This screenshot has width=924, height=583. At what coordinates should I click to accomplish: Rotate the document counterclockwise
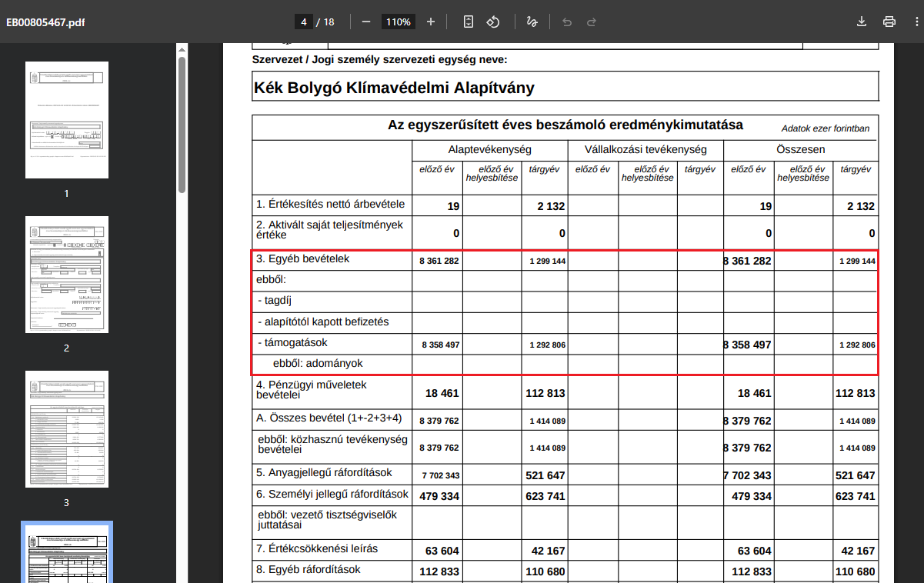point(493,22)
